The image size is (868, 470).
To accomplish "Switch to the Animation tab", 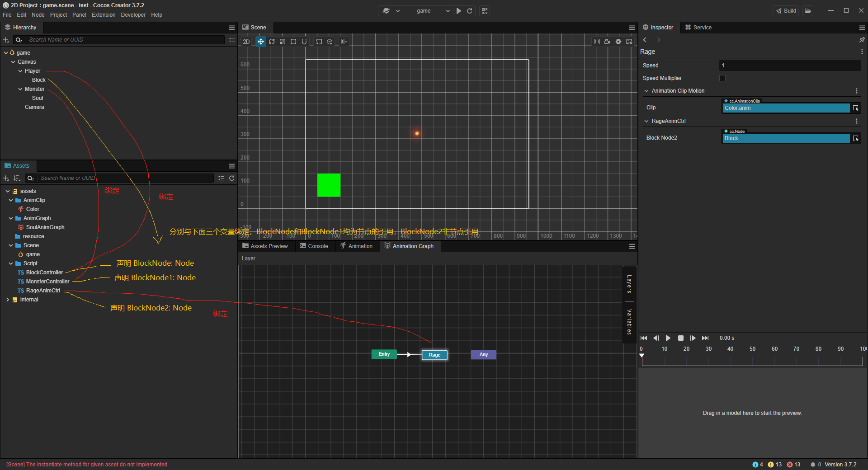I will [x=357, y=246].
